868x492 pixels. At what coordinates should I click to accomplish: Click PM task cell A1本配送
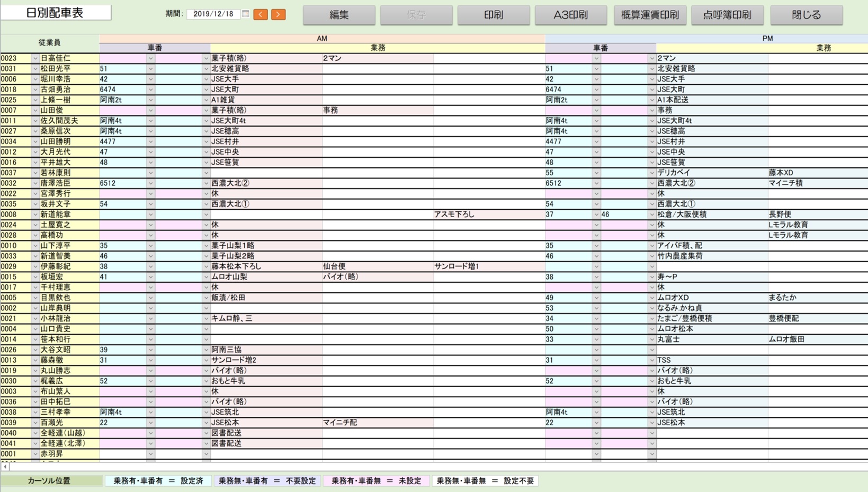712,100
